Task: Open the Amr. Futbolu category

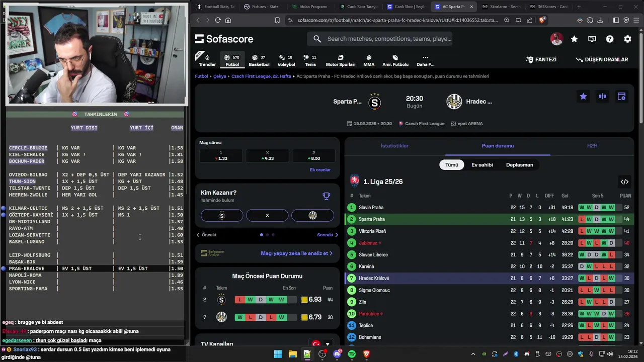Action: coord(395,60)
